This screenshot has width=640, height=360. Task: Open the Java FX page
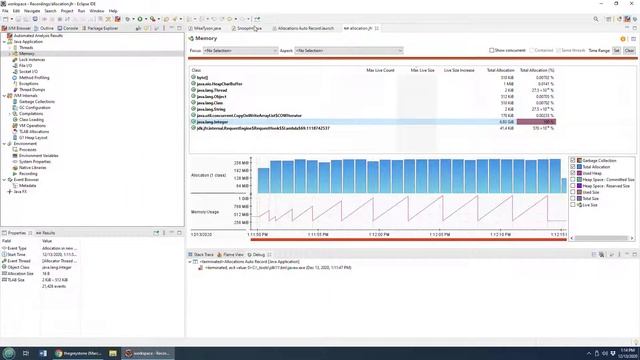pos(20,191)
